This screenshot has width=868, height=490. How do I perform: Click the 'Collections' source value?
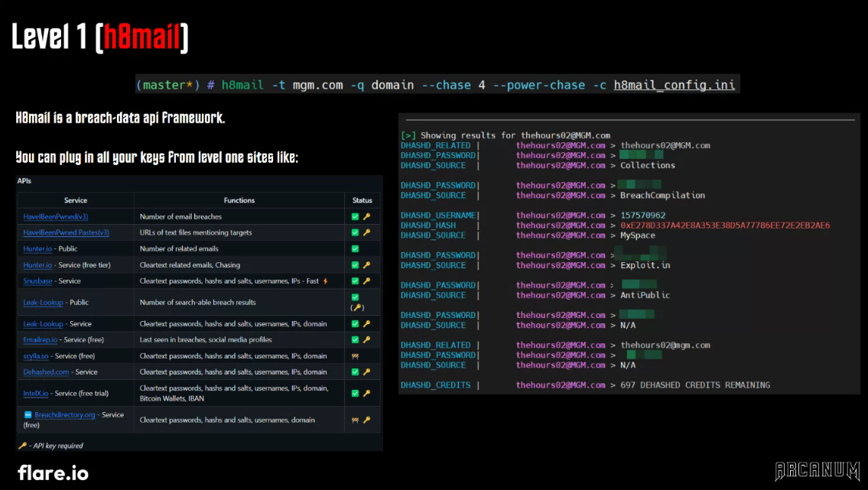point(648,165)
